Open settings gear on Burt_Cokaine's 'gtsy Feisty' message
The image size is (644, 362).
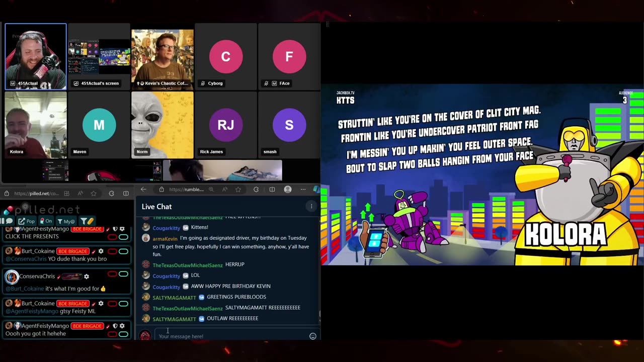101,304
